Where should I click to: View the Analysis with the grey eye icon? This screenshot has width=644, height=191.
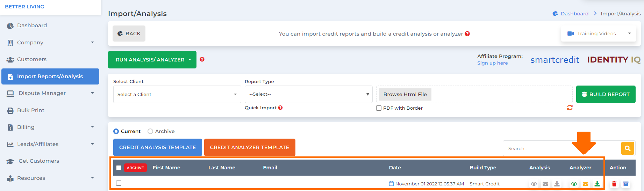(534, 184)
